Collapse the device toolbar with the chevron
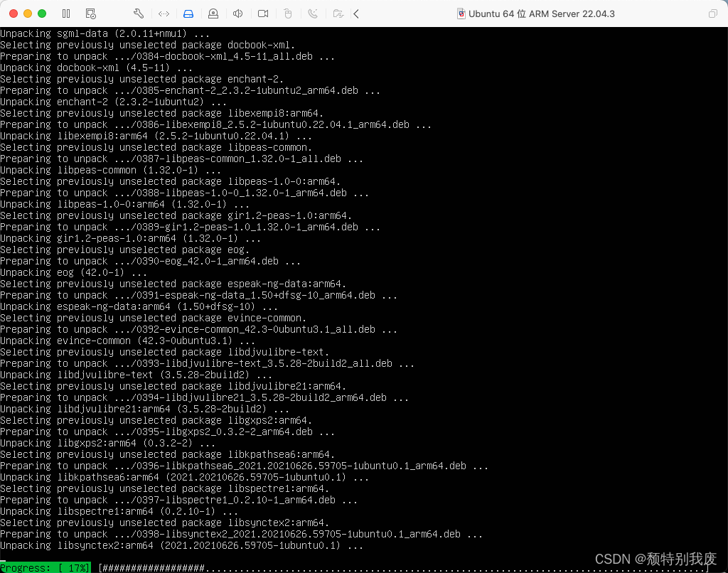The height and width of the screenshot is (573, 728). coord(356,14)
